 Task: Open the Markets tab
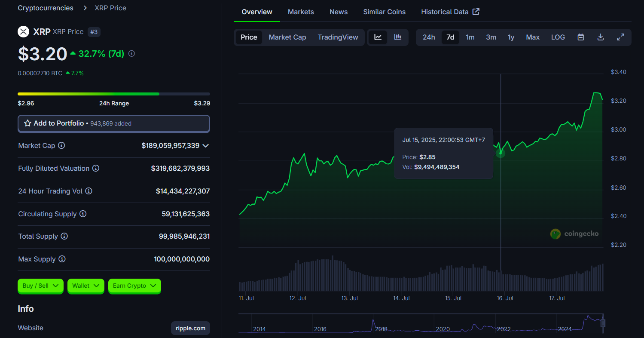pos(301,12)
